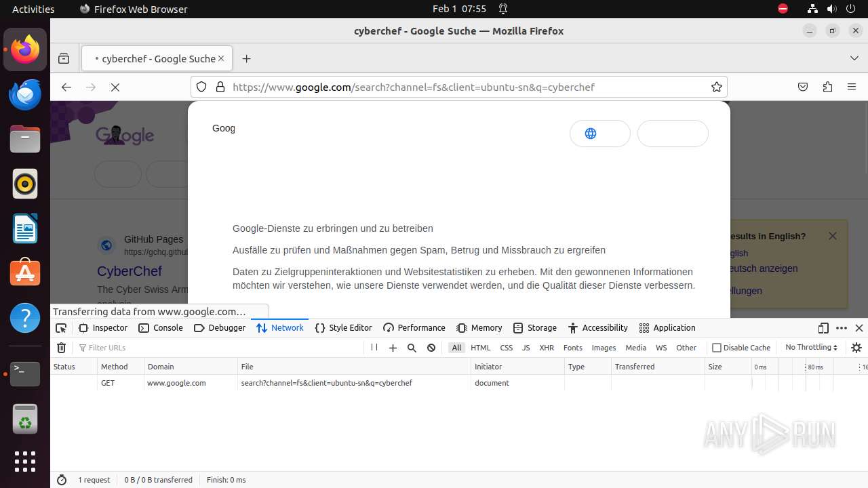Add a new network request plus icon
This screenshot has height=488, width=868.
[x=393, y=348]
